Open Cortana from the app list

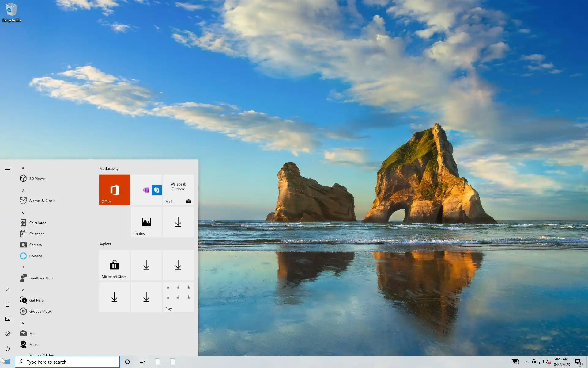36,256
